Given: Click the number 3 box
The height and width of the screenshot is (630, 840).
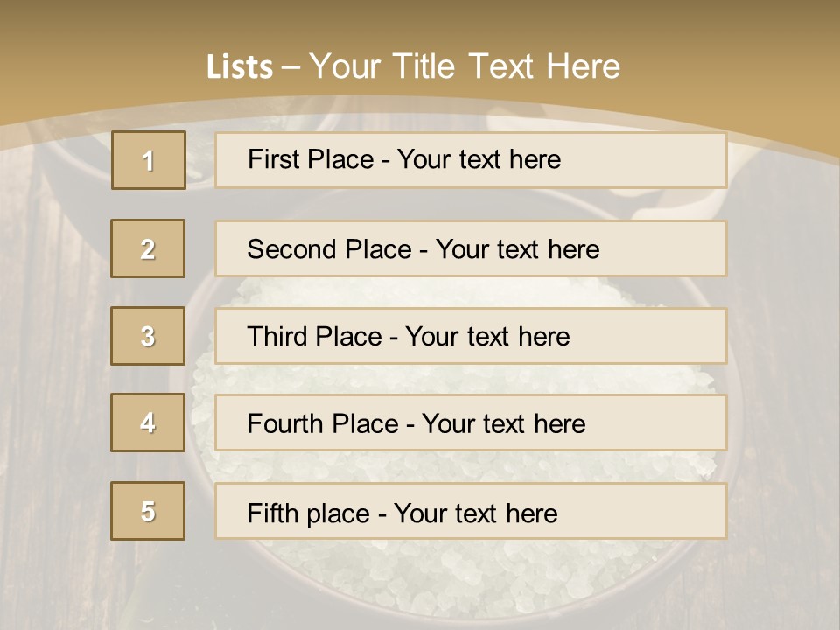Looking at the screenshot, I should click(x=148, y=336).
